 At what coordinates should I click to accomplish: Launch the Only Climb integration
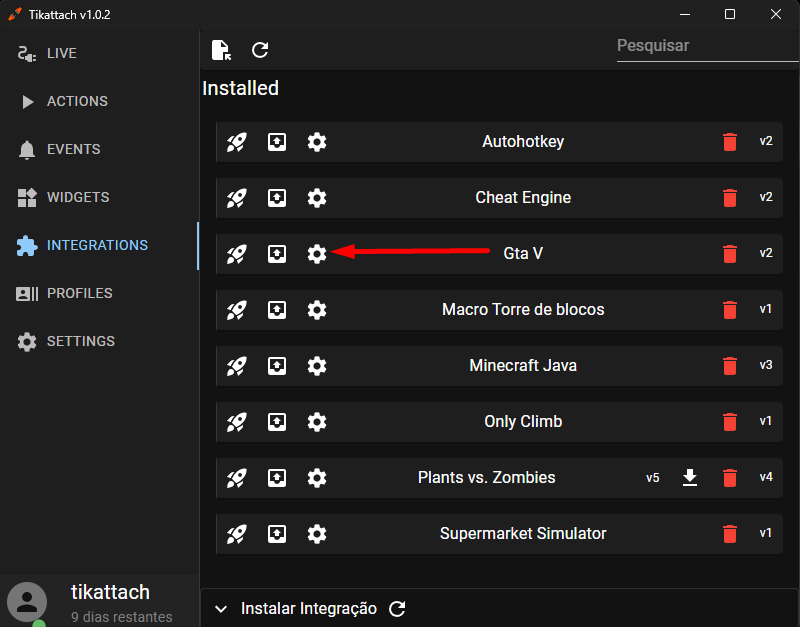click(x=237, y=422)
